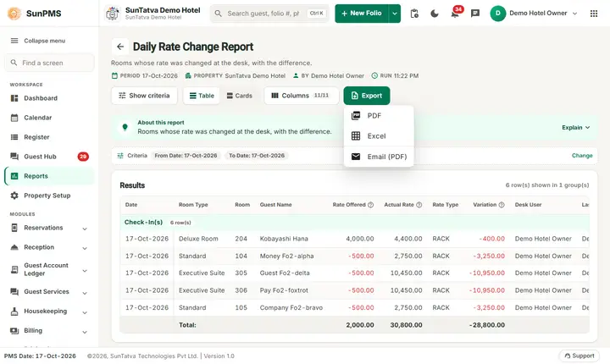This screenshot has width=610, height=364.
Task: Choose Email (PDF) export option
Action: pyautogui.click(x=379, y=157)
